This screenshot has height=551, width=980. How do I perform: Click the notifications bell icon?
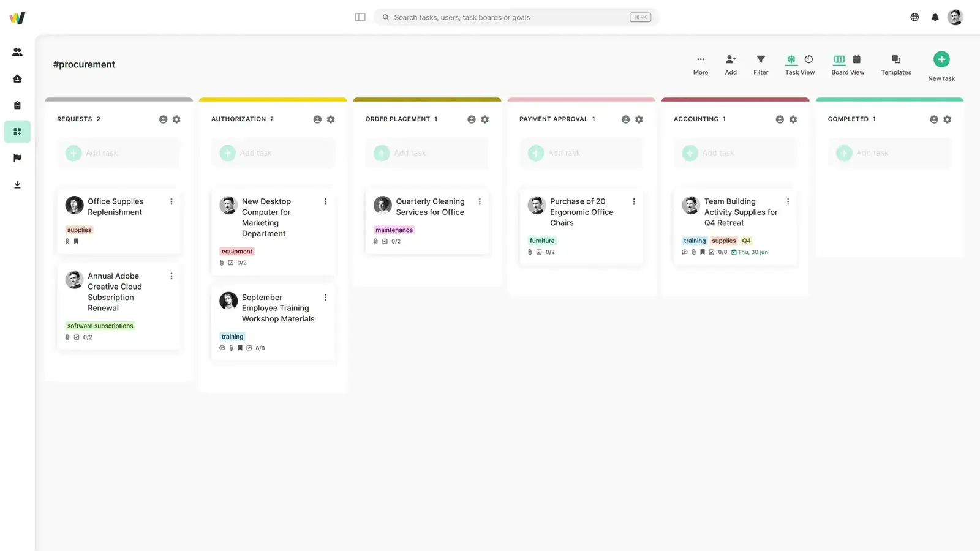click(935, 17)
